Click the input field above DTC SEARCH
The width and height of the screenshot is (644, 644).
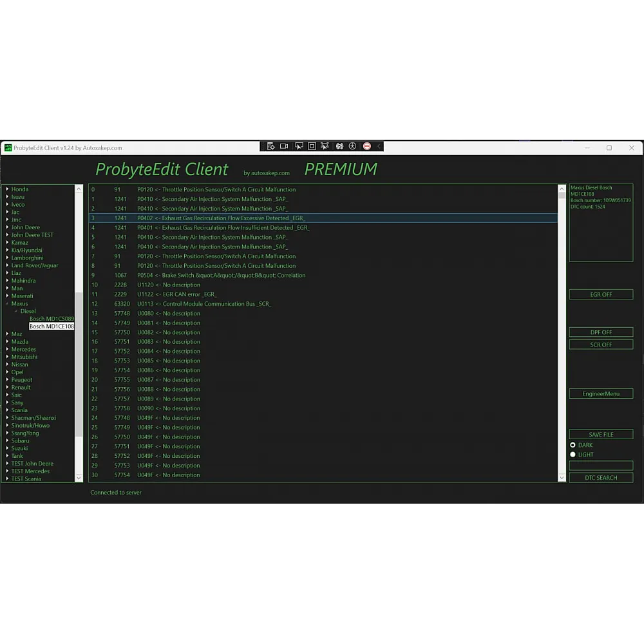pyautogui.click(x=600, y=466)
